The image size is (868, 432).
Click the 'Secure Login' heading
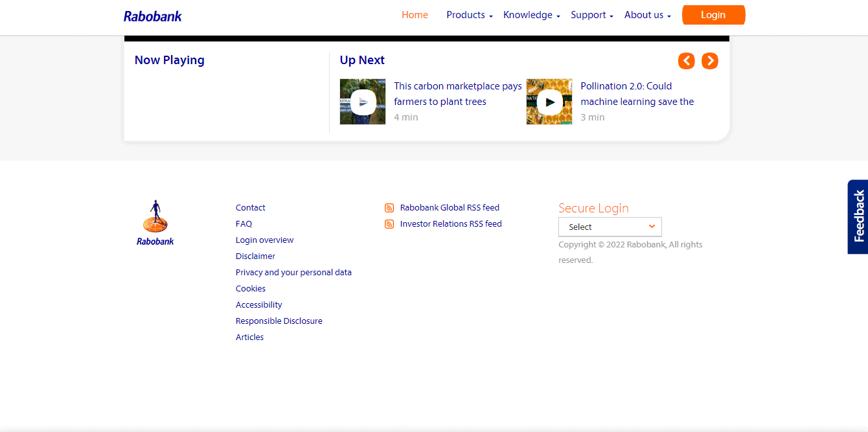tap(593, 208)
